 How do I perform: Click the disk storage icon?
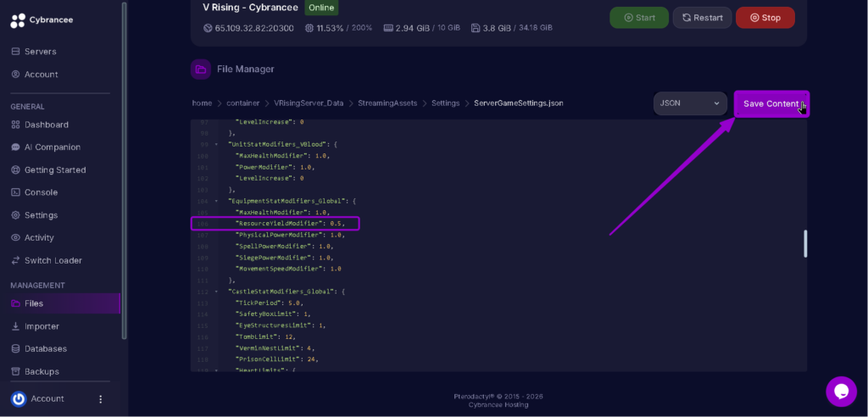pyautogui.click(x=476, y=28)
